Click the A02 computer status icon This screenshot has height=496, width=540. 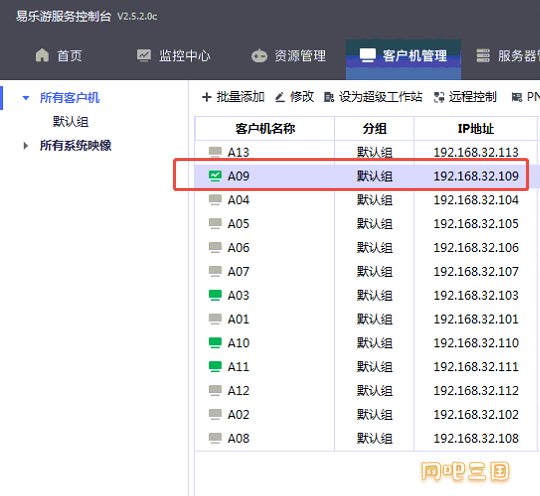[x=215, y=414]
